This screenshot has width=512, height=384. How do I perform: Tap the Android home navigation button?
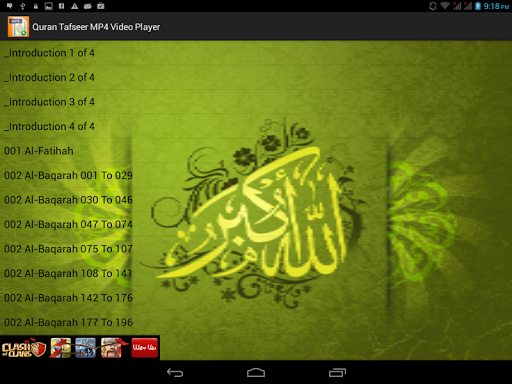tap(256, 372)
